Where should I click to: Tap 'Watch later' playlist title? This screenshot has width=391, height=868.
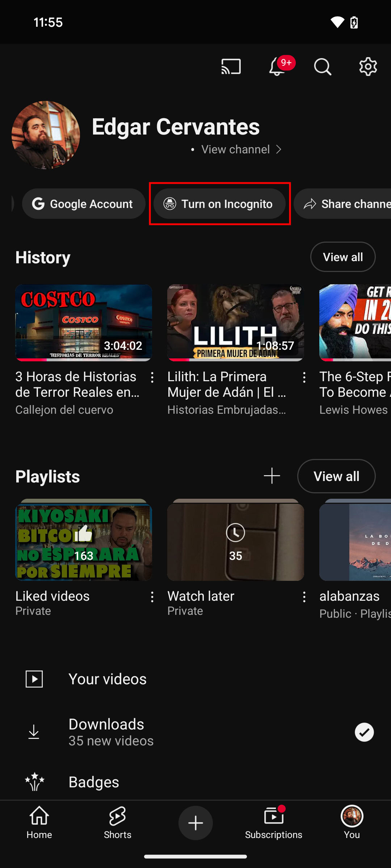(x=201, y=596)
